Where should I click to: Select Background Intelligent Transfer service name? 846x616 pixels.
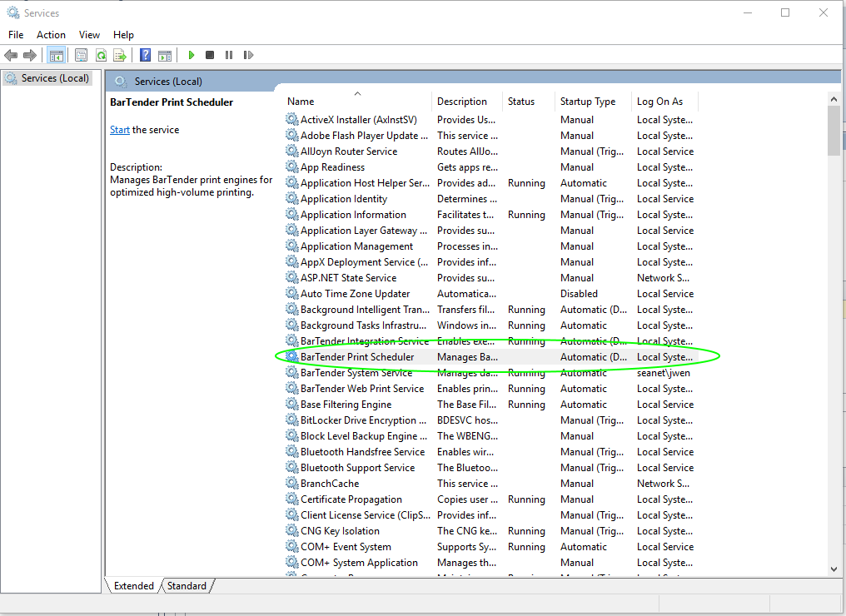pos(365,309)
